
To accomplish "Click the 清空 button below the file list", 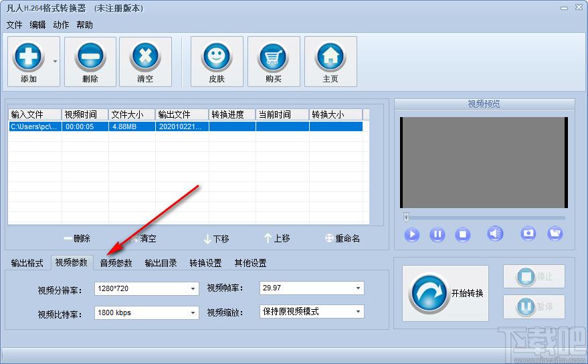I will (144, 238).
